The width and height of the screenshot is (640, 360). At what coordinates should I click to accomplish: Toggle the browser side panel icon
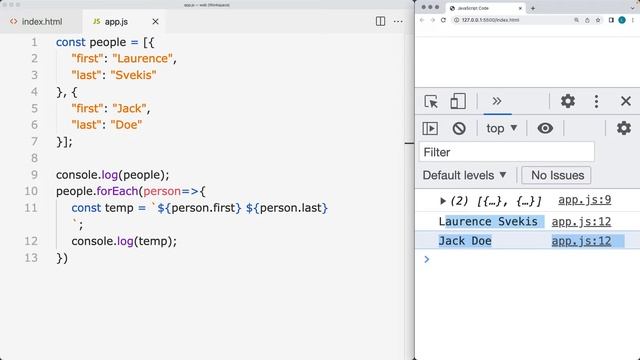(611, 20)
